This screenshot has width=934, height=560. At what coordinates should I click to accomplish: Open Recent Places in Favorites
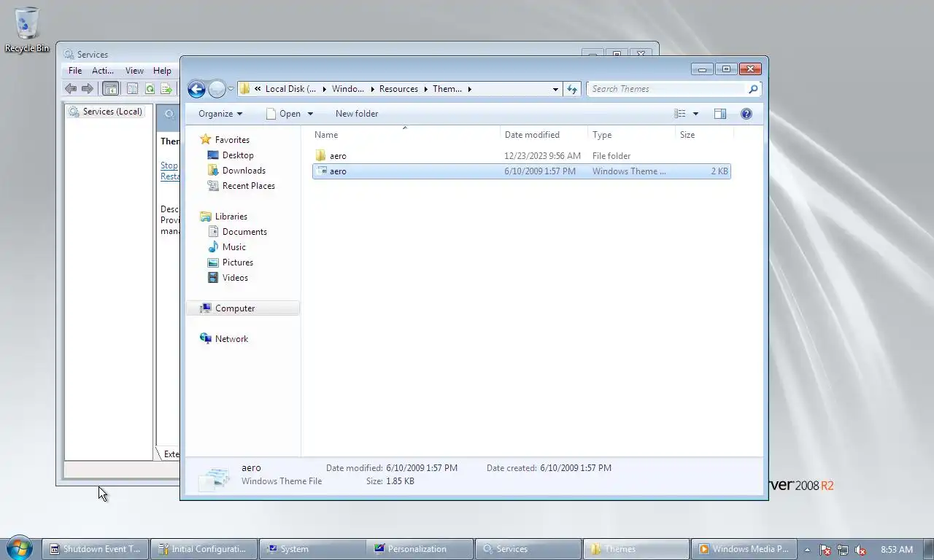click(x=248, y=186)
